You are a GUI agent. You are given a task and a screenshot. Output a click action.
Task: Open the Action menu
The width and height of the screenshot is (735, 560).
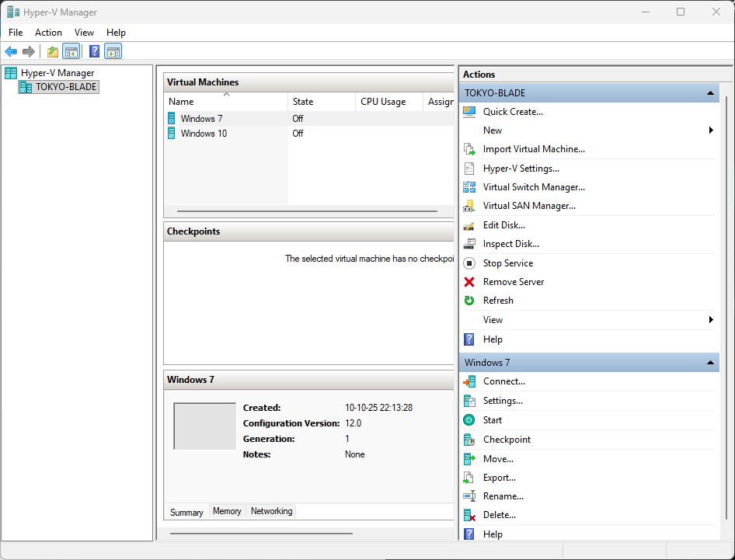48,33
